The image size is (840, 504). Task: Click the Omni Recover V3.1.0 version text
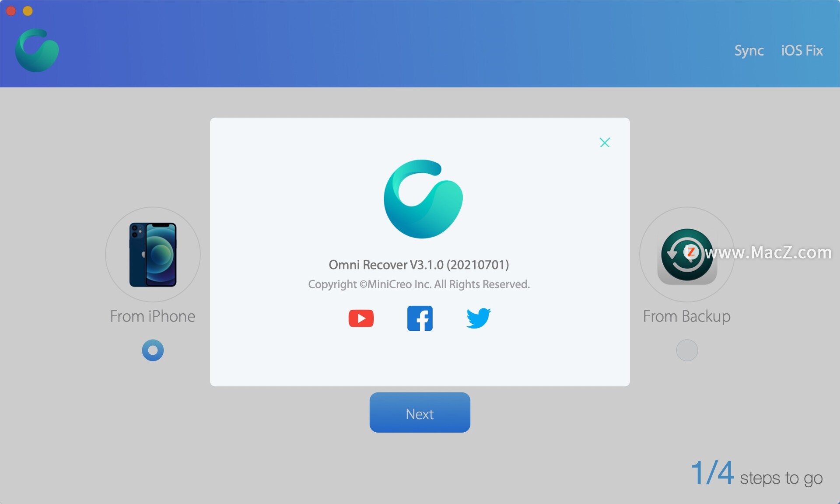point(419,265)
